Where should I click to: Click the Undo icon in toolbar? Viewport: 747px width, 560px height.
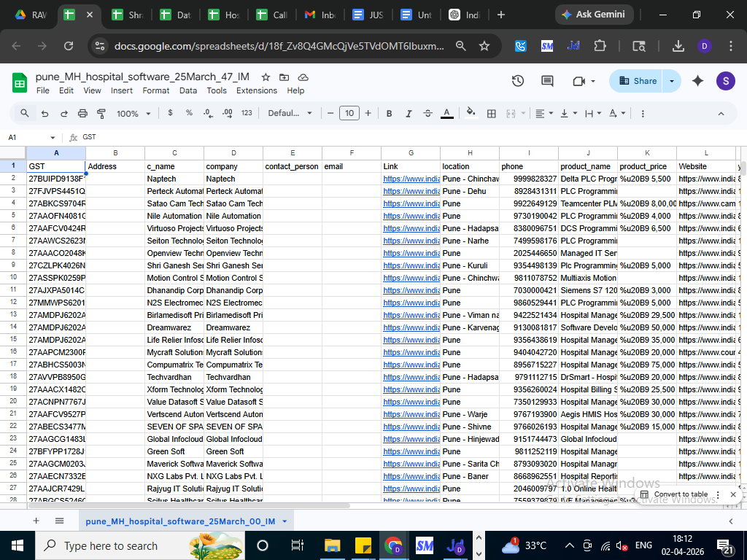point(44,114)
